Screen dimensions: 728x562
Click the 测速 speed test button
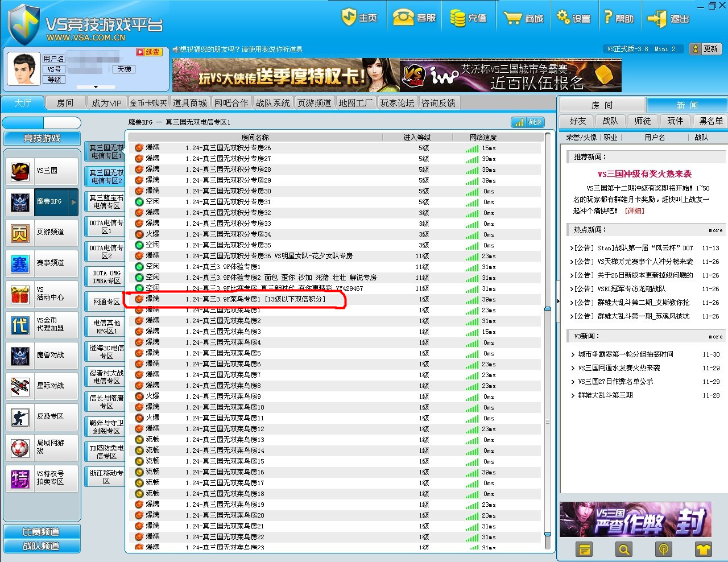pos(528,122)
